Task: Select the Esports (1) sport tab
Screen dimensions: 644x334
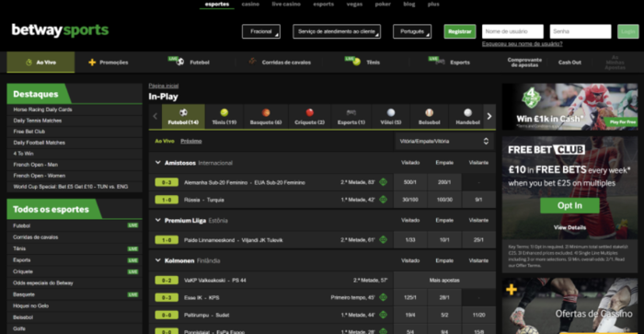Action: [351, 116]
